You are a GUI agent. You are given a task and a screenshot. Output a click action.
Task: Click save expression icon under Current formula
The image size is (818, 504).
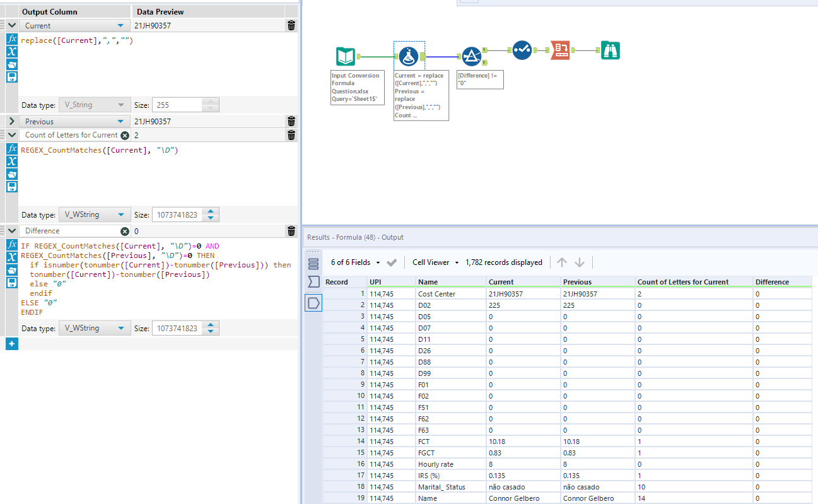11,77
